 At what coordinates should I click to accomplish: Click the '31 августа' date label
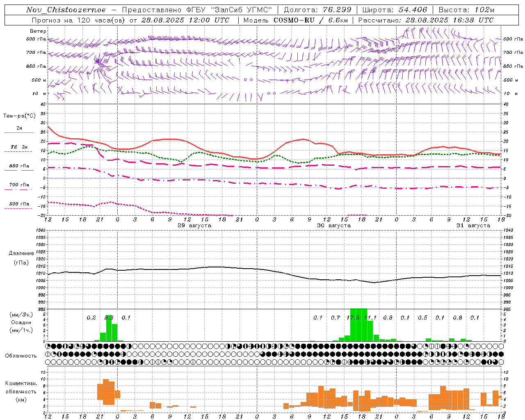click(473, 226)
